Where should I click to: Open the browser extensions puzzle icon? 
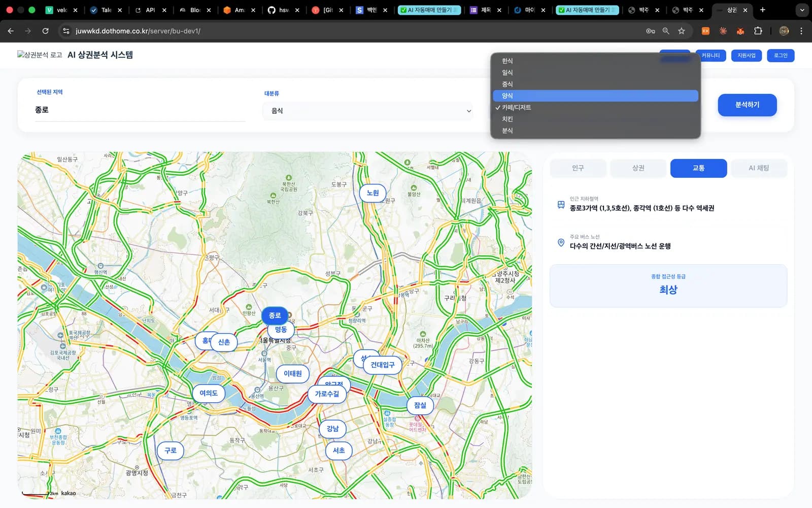point(758,31)
